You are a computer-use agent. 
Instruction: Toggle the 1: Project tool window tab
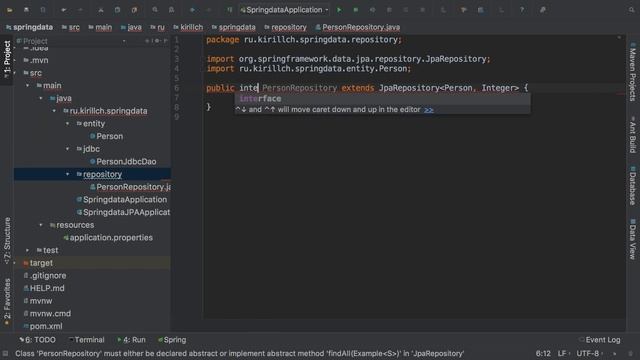[7, 60]
